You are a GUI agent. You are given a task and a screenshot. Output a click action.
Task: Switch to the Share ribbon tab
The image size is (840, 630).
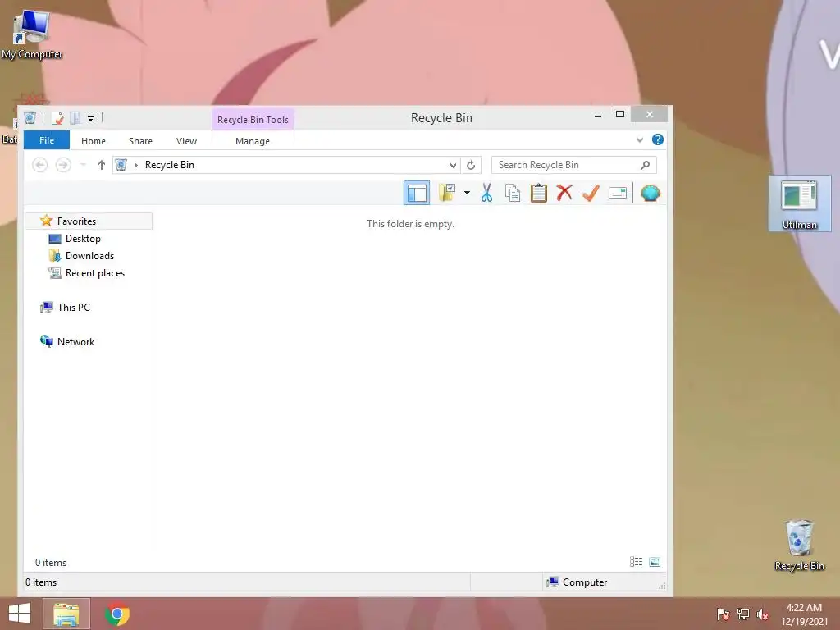point(140,141)
